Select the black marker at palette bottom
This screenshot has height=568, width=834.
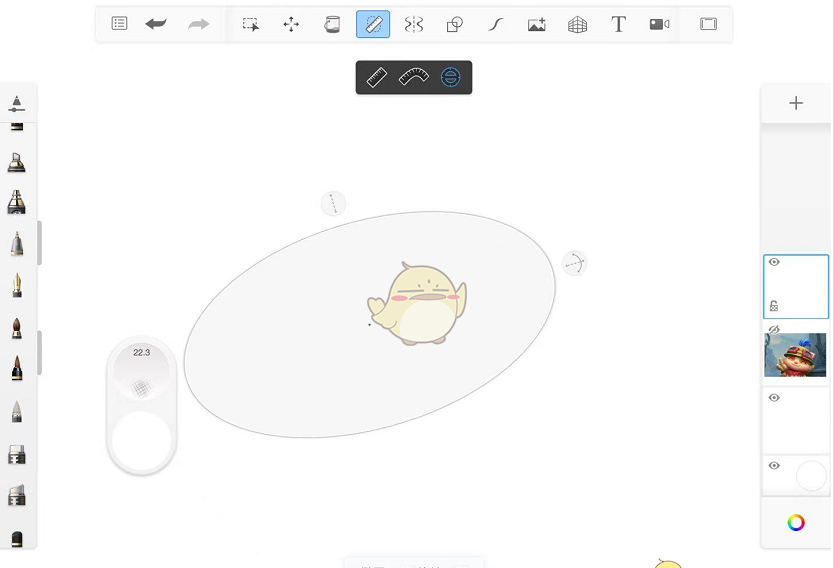(17, 539)
